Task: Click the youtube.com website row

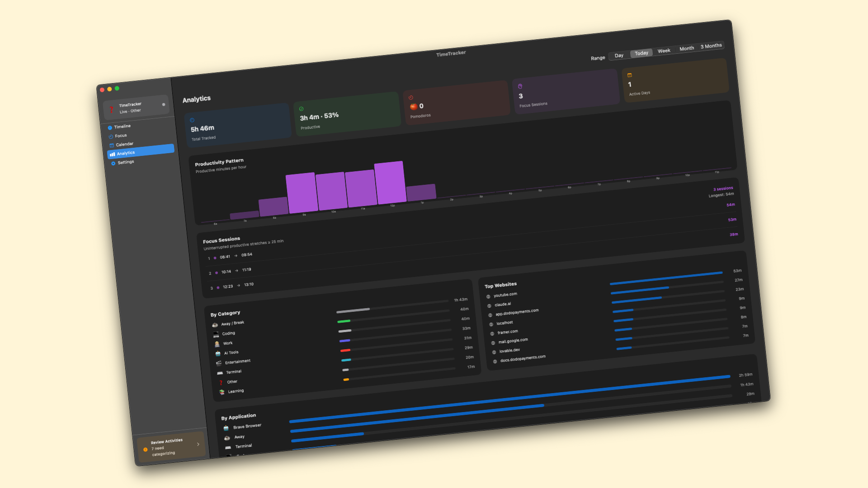Action: (x=614, y=284)
